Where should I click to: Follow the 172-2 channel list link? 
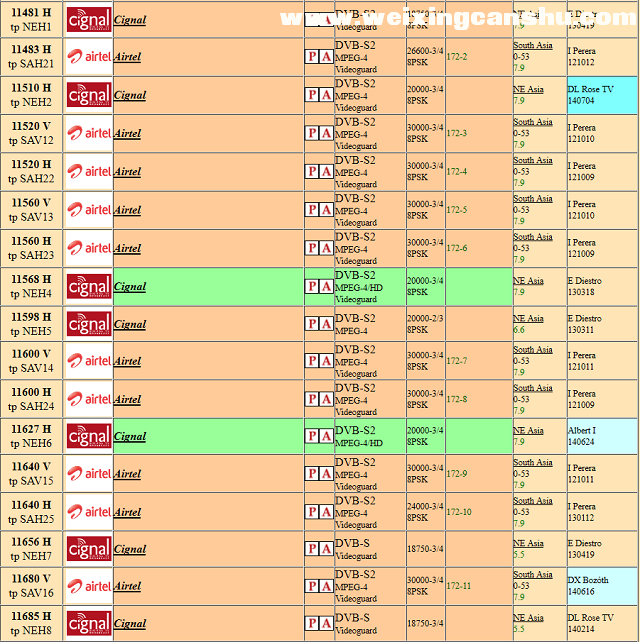click(x=456, y=56)
